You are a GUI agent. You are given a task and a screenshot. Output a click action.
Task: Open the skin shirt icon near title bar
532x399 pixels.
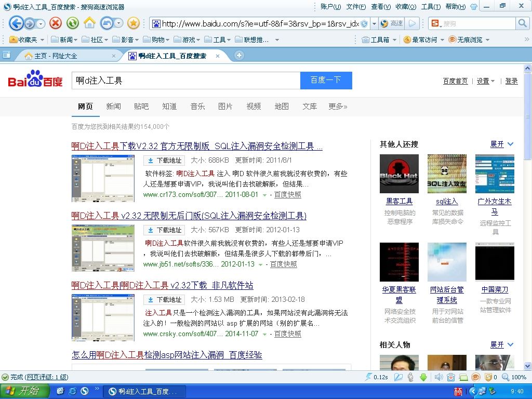[474, 7]
